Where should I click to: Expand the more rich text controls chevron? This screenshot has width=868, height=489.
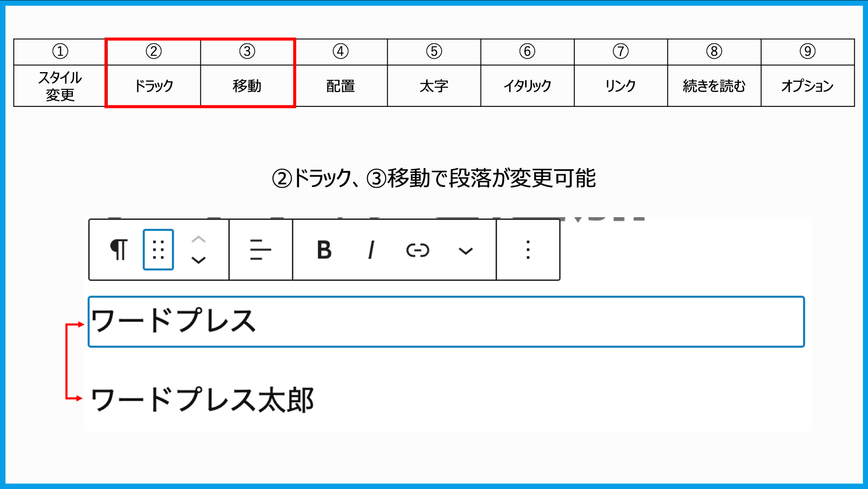click(x=465, y=251)
